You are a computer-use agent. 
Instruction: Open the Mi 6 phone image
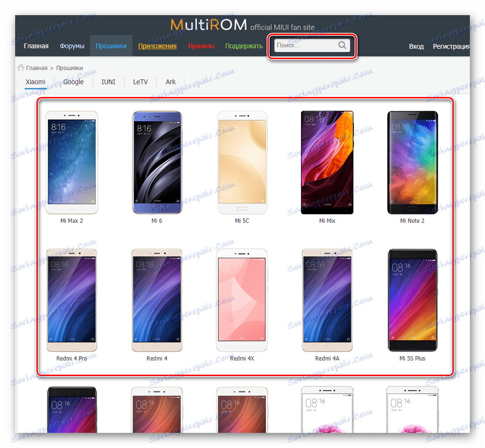pos(157,163)
